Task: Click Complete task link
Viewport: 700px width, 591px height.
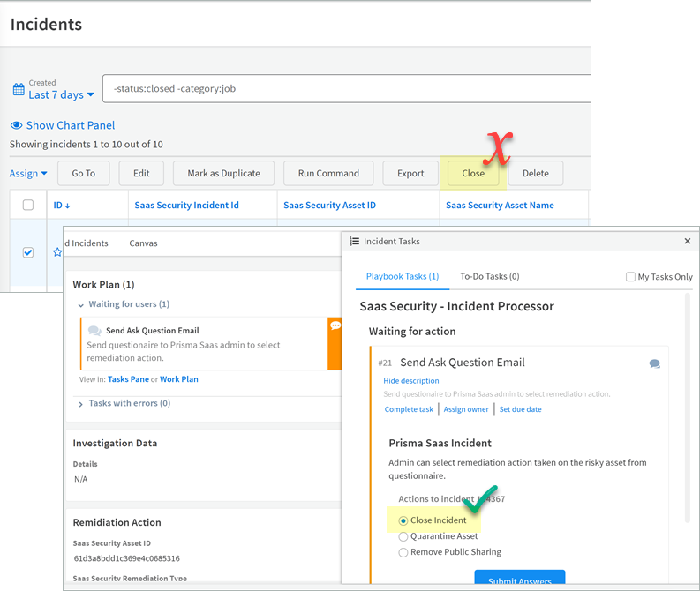Action: coord(409,409)
